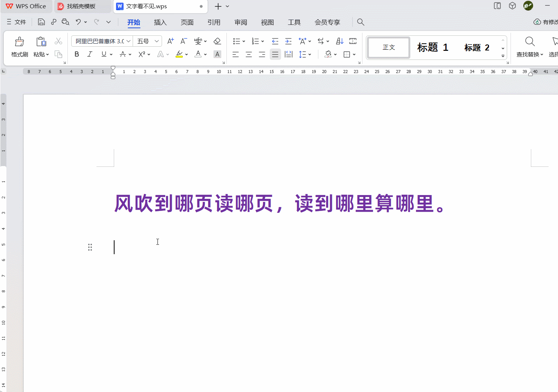This screenshot has height=392, width=558.
Task: Open the 找稻壳模板 tab
Action: (83, 6)
